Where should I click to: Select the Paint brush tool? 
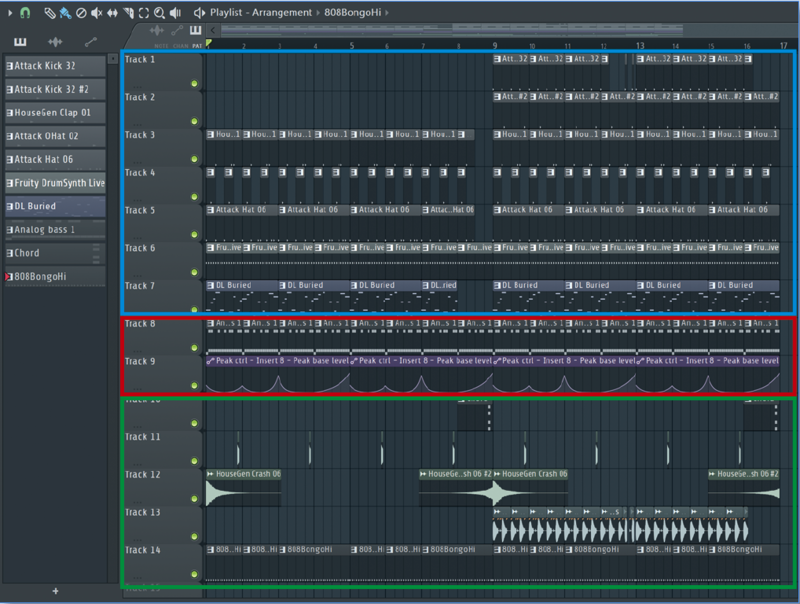65,13
